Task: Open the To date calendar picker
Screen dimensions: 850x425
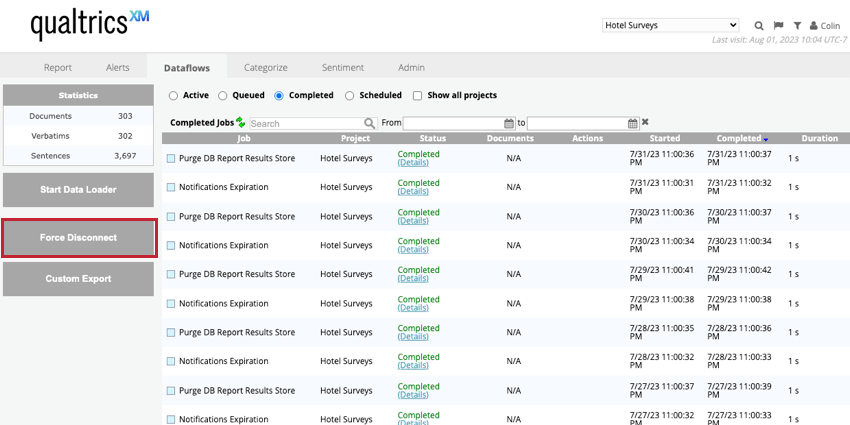Action: click(x=633, y=123)
